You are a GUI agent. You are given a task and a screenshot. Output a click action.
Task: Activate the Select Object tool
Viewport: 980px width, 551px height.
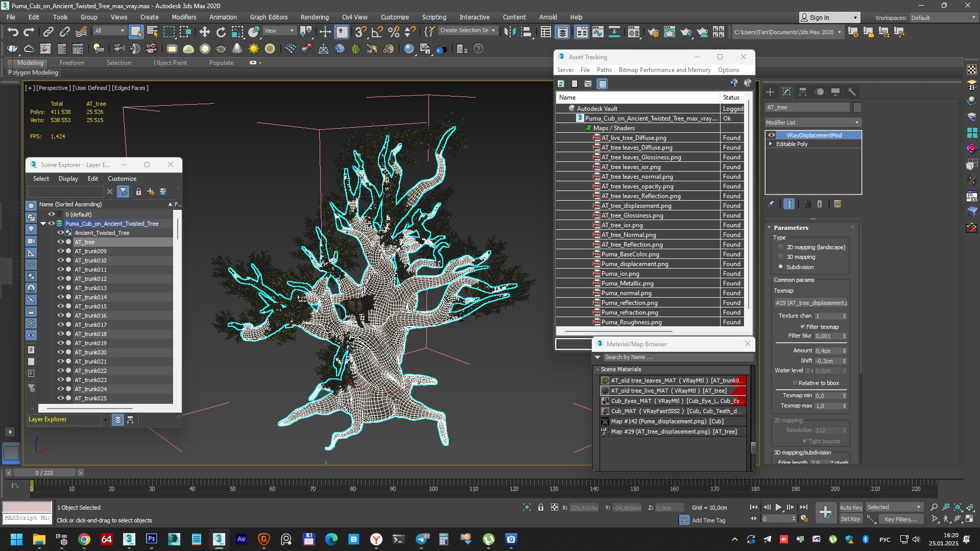point(136,32)
